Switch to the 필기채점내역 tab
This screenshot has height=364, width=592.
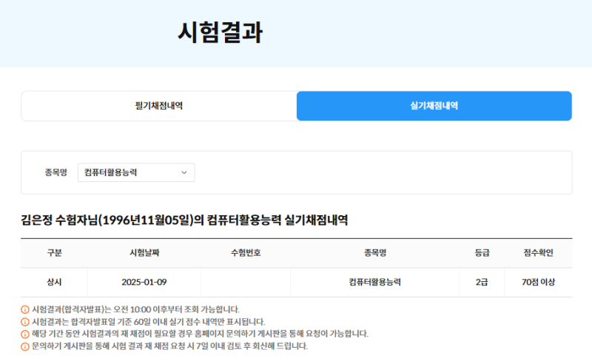[159, 106]
